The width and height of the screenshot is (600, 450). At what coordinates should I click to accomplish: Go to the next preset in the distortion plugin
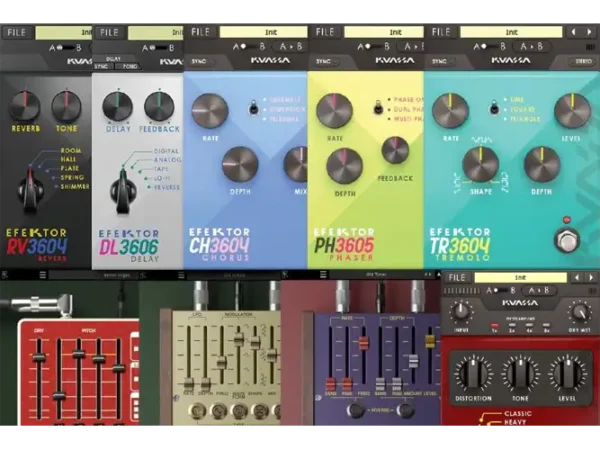tap(591, 277)
